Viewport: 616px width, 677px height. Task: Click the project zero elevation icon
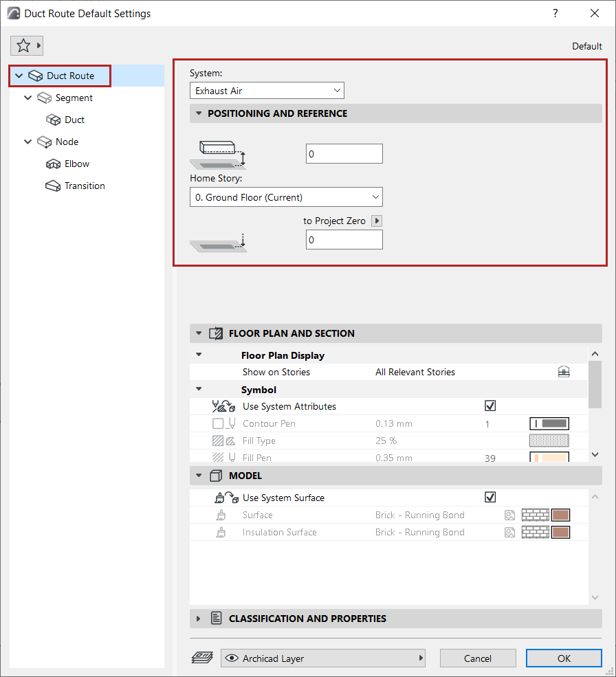pyautogui.click(x=218, y=243)
